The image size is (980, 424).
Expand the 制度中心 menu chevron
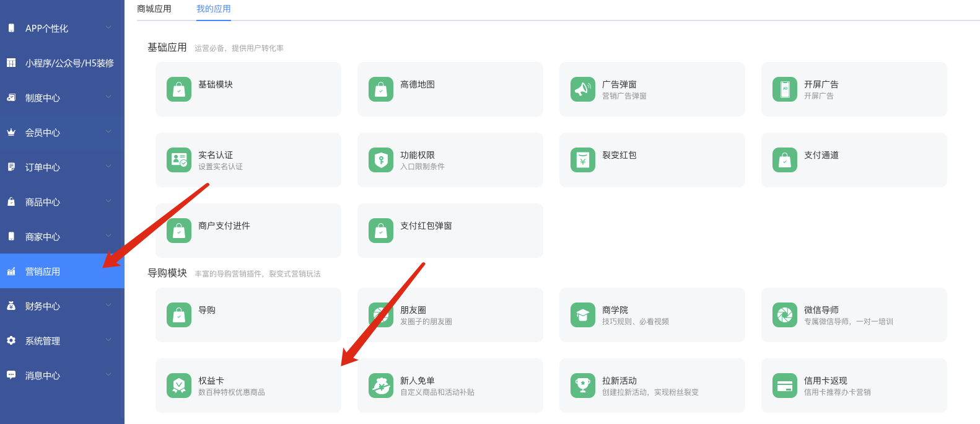[x=108, y=97]
